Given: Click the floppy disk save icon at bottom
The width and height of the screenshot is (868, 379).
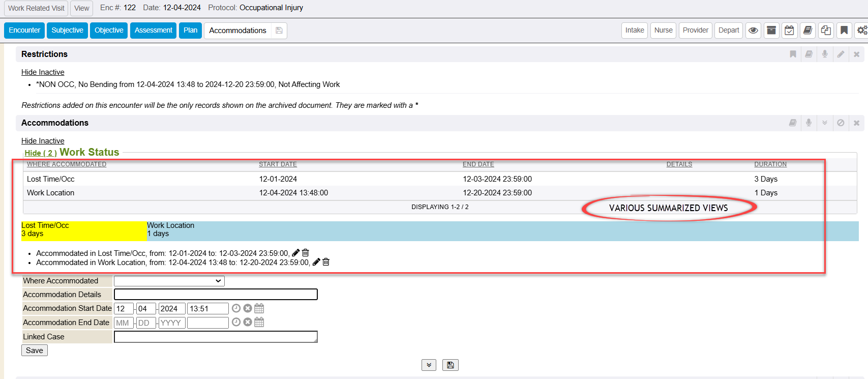Looking at the screenshot, I should 450,365.
